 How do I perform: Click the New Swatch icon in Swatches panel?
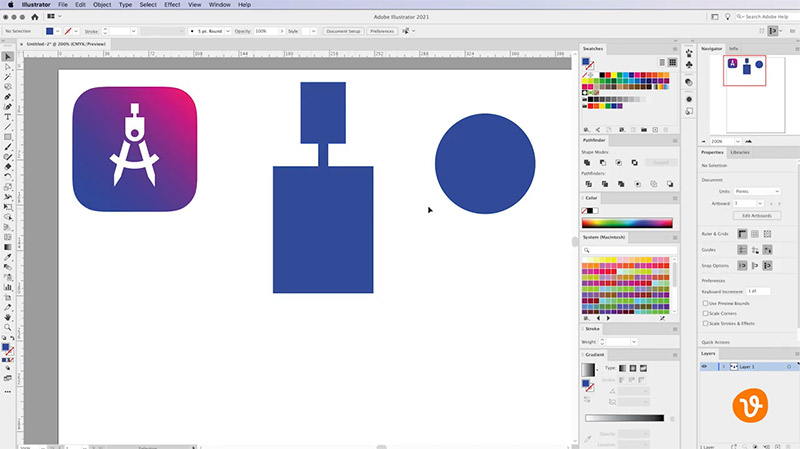pyautogui.click(x=655, y=130)
